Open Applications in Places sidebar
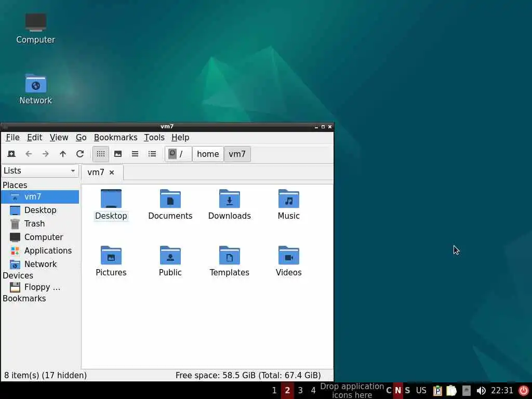This screenshot has width=532, height=399. pyautogui.click(x=40, y=251)
